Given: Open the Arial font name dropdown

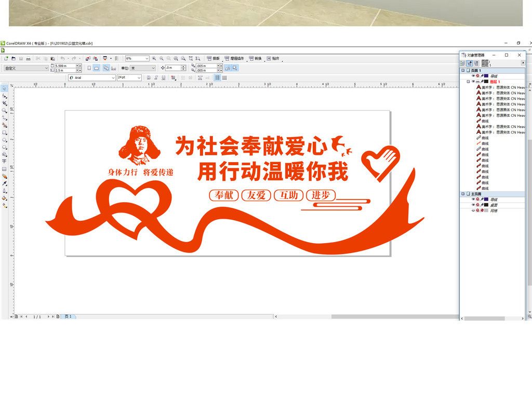Looking at the screenshot, I should pyautogui.click(x=113, y=78).
